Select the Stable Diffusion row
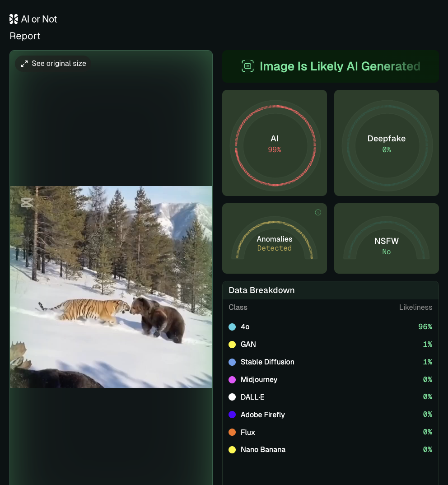The height and width of the screenshot is (485, 448). pyautogui.click(x=330, y=362)
